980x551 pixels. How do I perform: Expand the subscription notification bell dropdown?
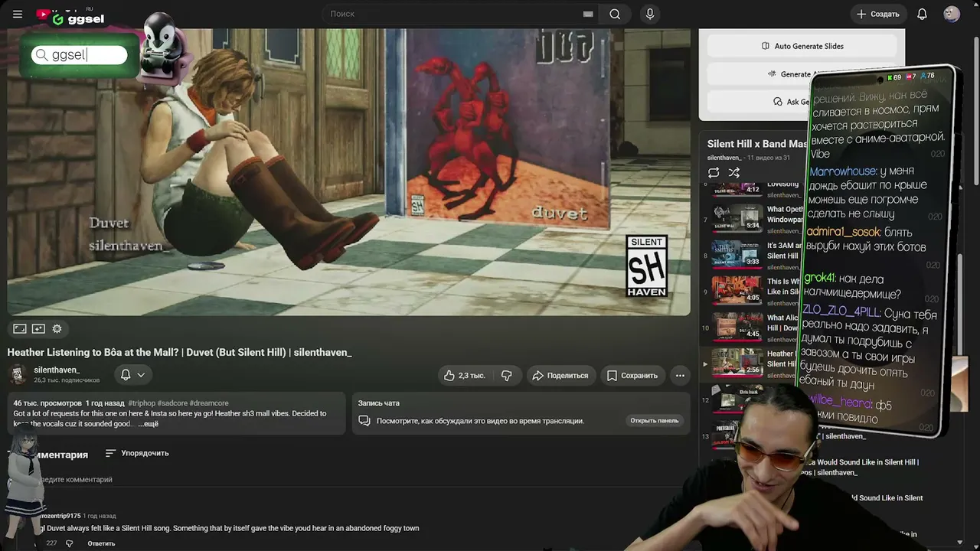point(132,375)
